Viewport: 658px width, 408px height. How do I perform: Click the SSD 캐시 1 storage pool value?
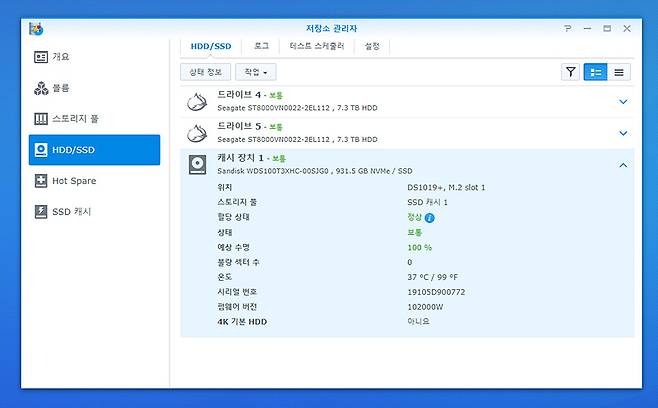pyautogui.click(x=427, y=202)
